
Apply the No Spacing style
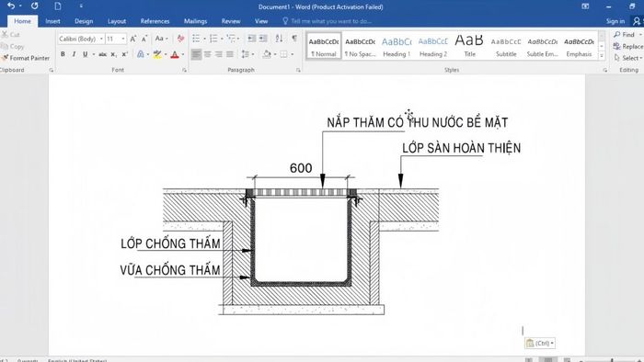point(361,46)
